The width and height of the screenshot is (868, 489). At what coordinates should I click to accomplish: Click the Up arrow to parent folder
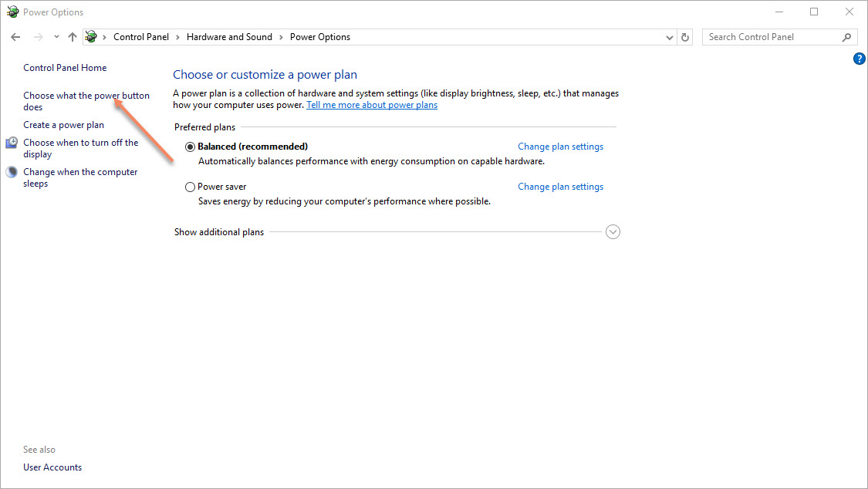coord(73,37)
